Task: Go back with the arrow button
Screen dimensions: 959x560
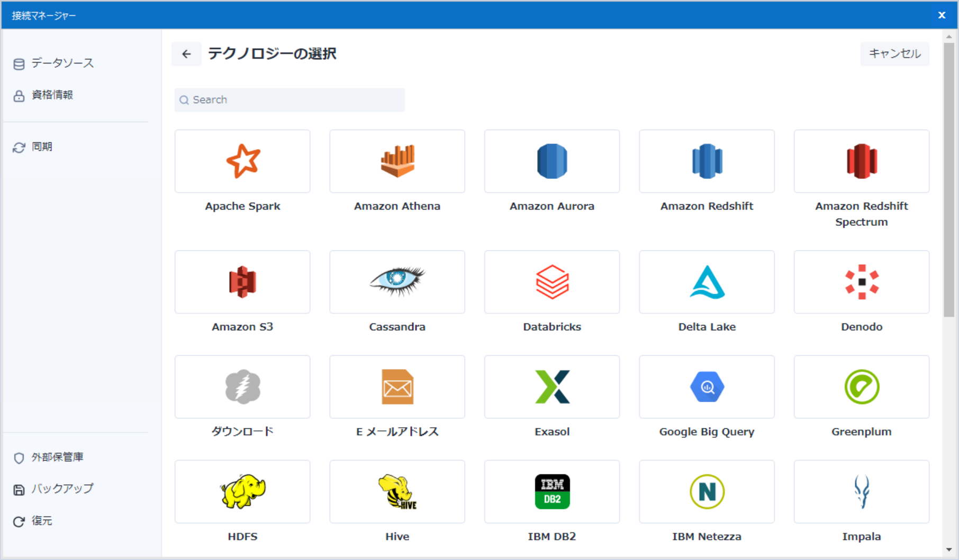Action: [186, 54]
